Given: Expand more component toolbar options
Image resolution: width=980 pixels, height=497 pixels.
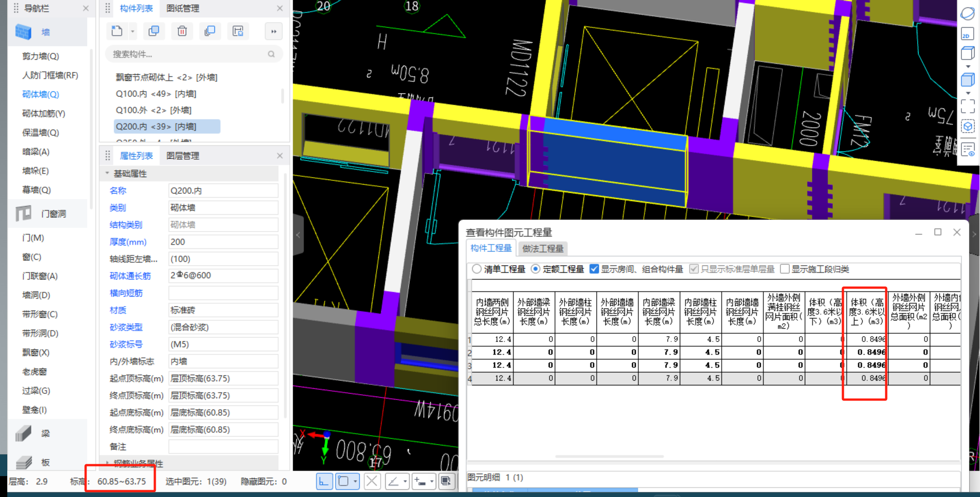Looking at the screenshot, I should click(x=274, y=31).
